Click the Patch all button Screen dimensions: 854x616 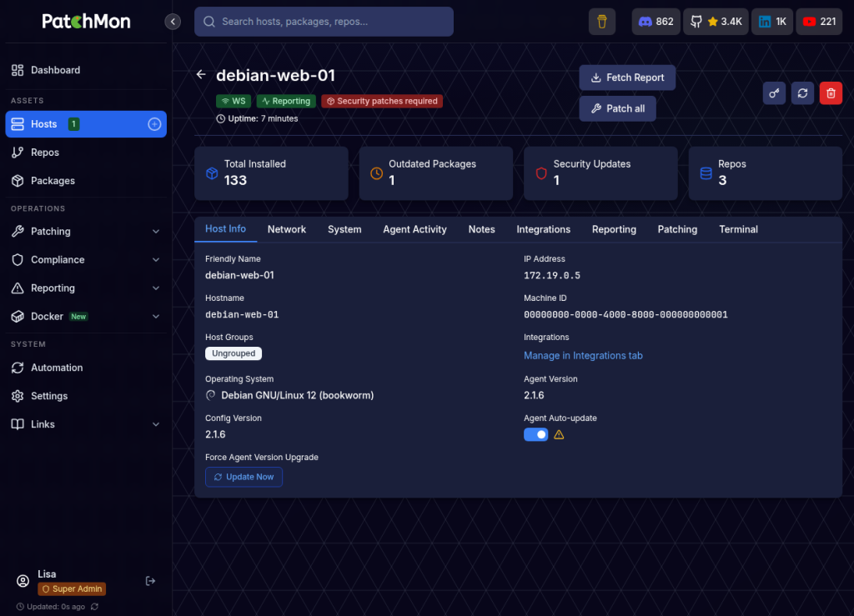coord(618,108)
